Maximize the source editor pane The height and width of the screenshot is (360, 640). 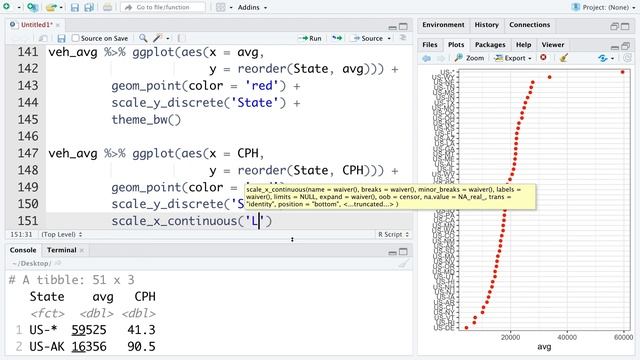(x=403, y=27)
